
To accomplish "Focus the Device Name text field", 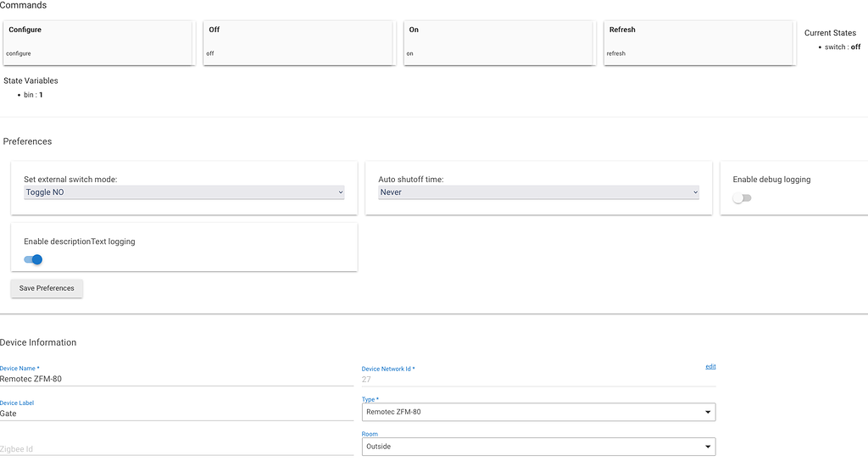I will pyautogui.click(x=176, y=379).
